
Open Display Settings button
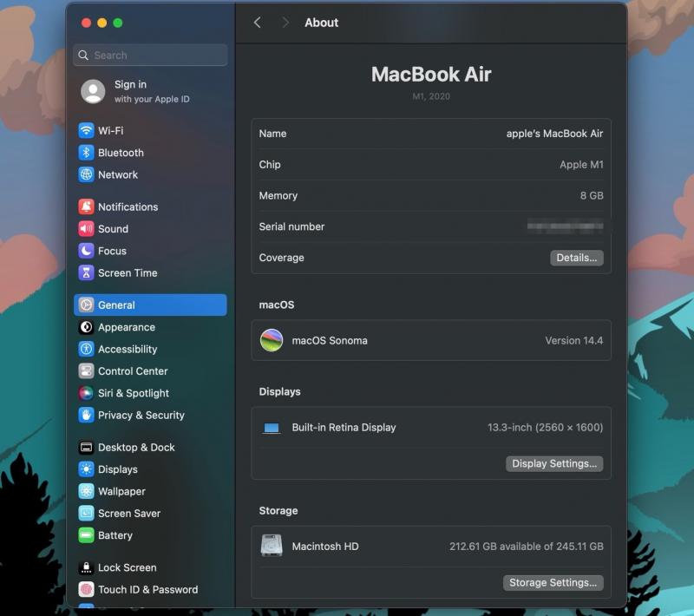coord(554,464)
